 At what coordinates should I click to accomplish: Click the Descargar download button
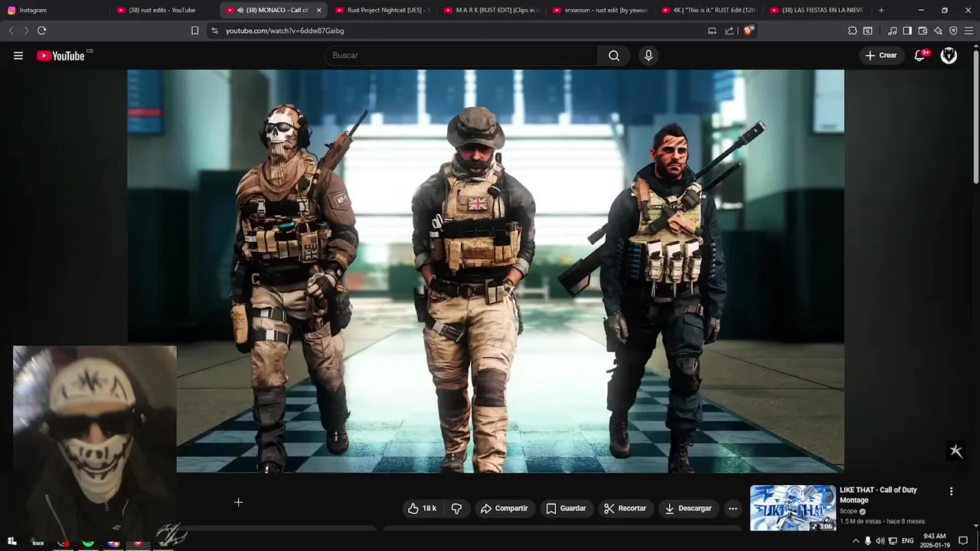688,508
